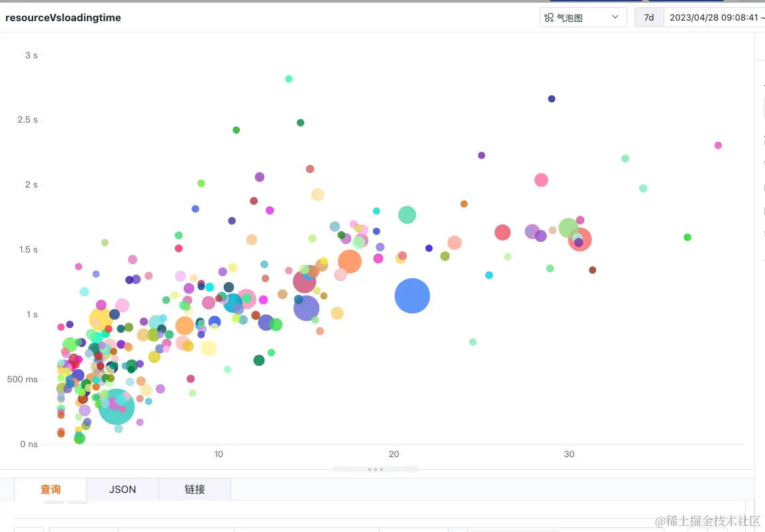The width and height of the screenshot is (765, 532).
Task: Select the 7d time range button
Action: pos(649,18)
